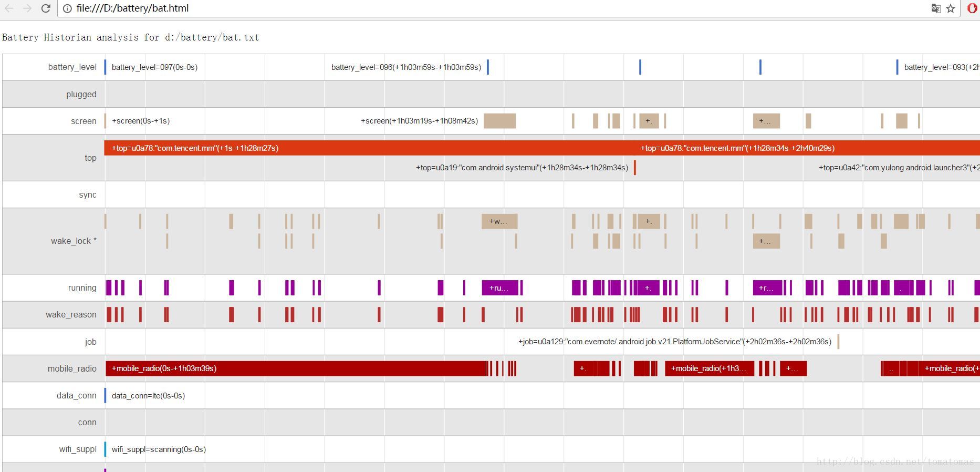
Task: Click the com.android.systemui top entry
Action: (x=522, y=168)
